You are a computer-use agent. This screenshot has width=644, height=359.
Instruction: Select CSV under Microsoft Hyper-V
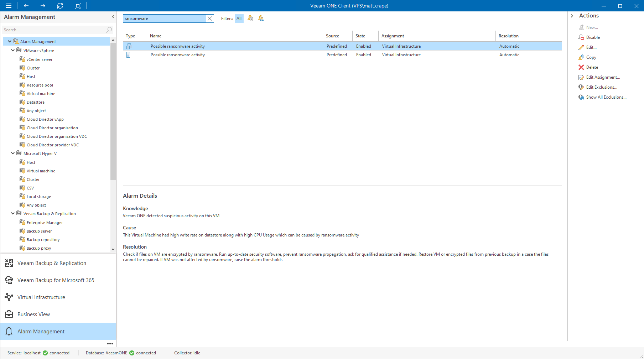(30, 188)
